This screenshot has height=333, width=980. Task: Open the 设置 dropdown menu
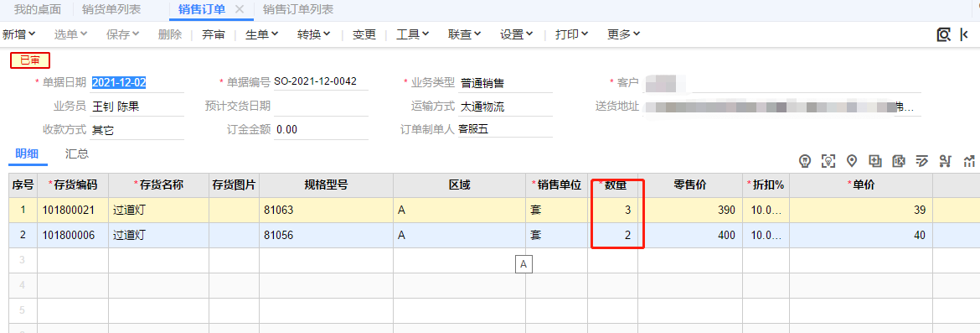tap(516, 34)
